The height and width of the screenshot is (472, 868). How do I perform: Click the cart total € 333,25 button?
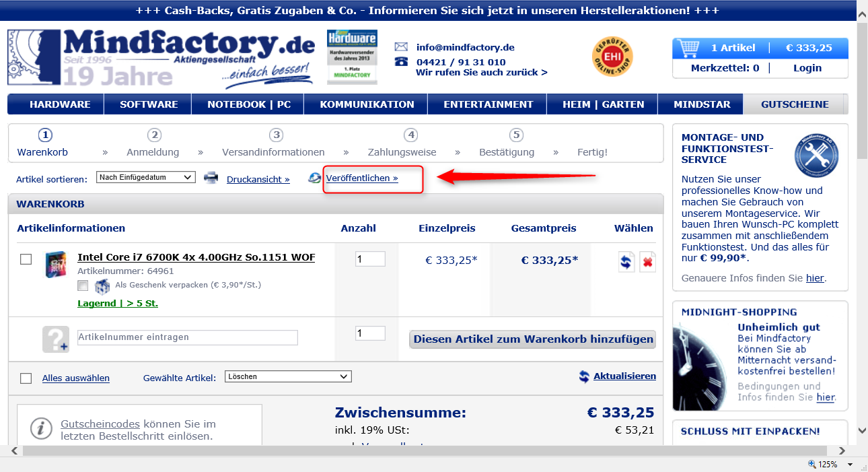pyautogui.click(x=809, y=48)
